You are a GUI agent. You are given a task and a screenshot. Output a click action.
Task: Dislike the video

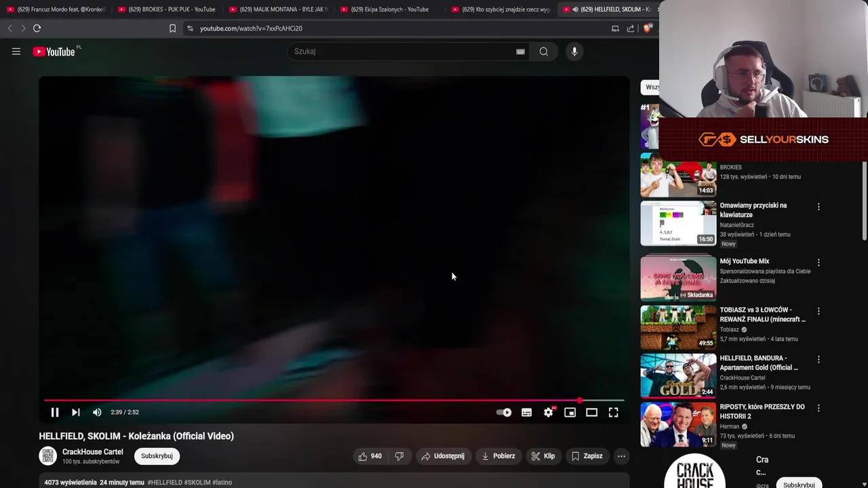tap(399, 456)
